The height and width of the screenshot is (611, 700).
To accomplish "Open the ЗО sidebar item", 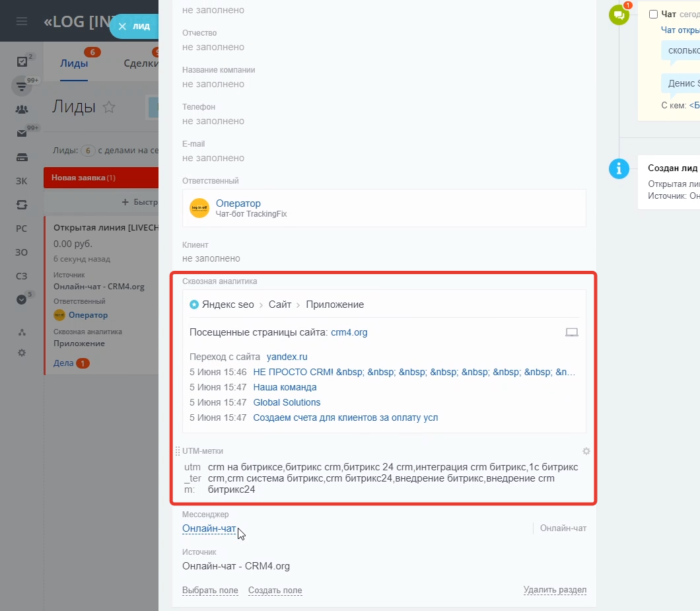I will tap(21, 252).
